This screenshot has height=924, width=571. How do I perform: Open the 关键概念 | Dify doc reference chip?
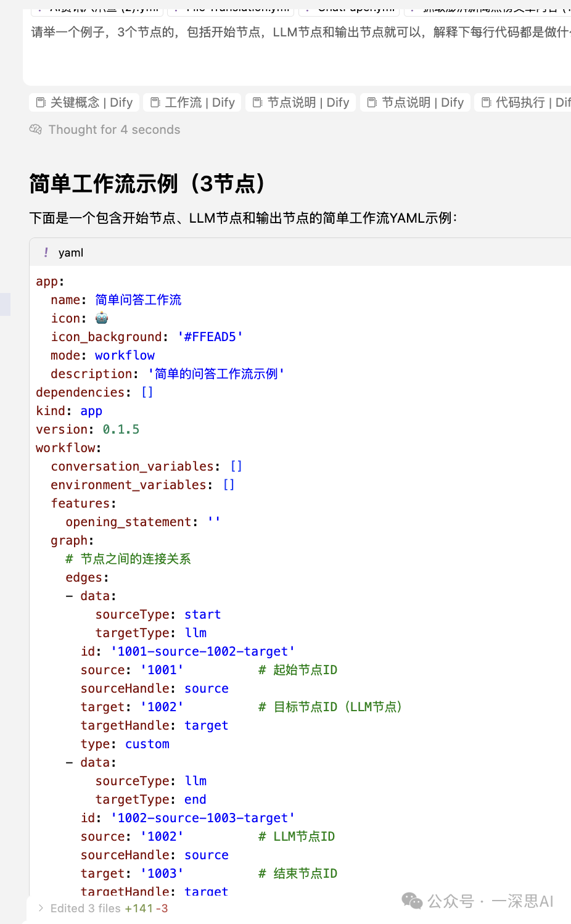coord(84,102)
